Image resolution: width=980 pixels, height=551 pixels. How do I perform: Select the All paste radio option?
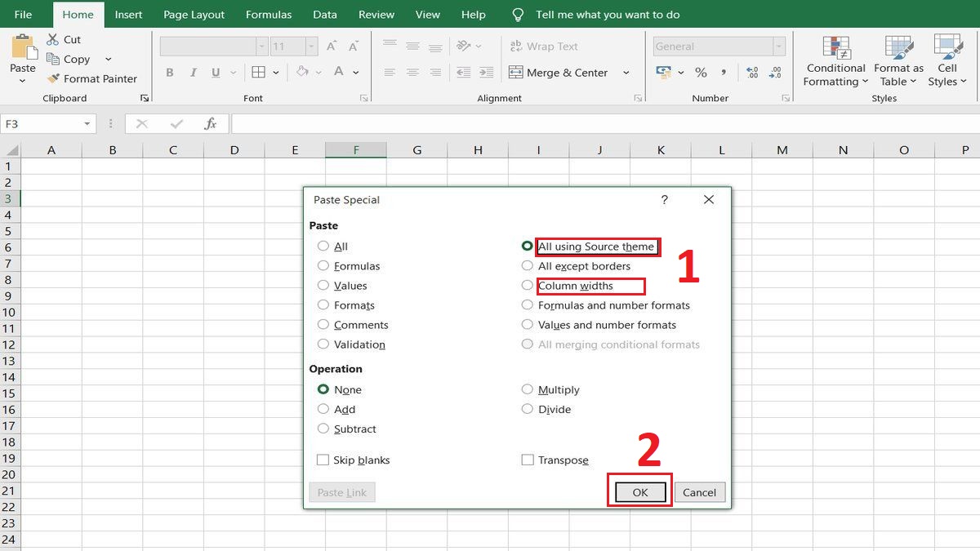[x=323, y=246]
